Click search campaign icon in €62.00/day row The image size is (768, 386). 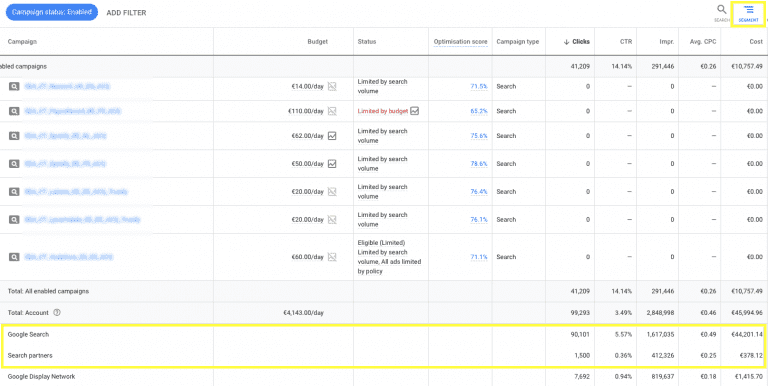click(x=15, y=136)
